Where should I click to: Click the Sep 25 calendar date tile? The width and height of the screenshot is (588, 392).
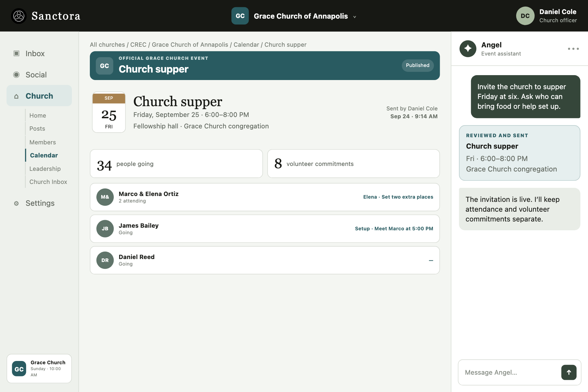tap(109, 112)
